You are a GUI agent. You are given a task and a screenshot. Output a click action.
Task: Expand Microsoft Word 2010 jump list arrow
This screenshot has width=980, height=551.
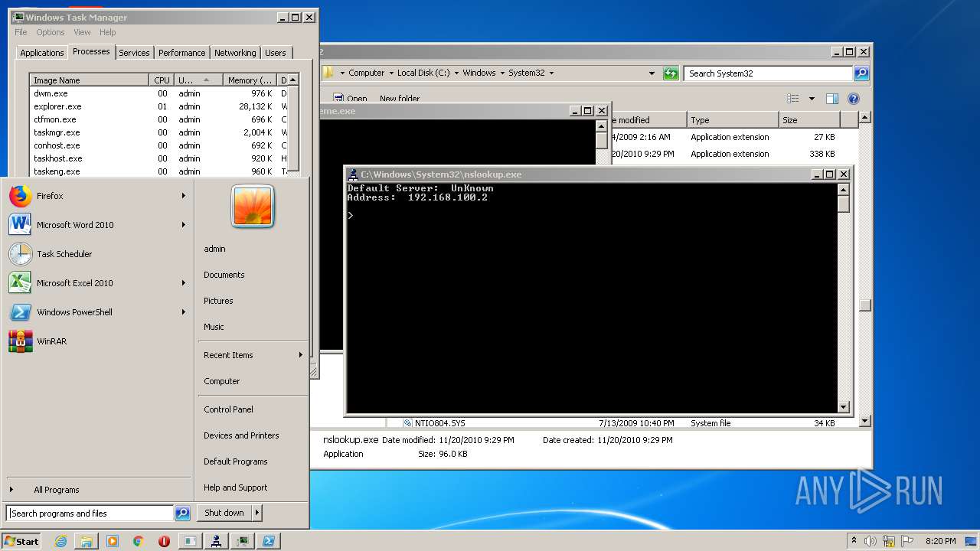[x=184, y=225]
